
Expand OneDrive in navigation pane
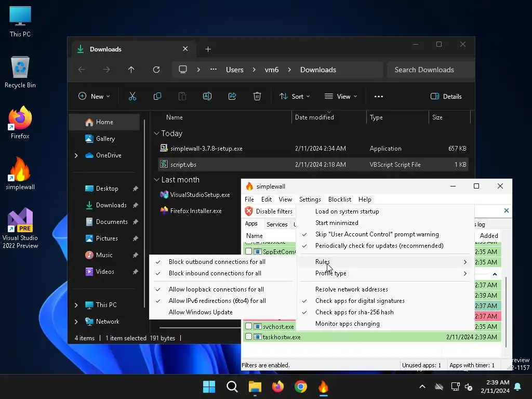[x=76, y=155]
